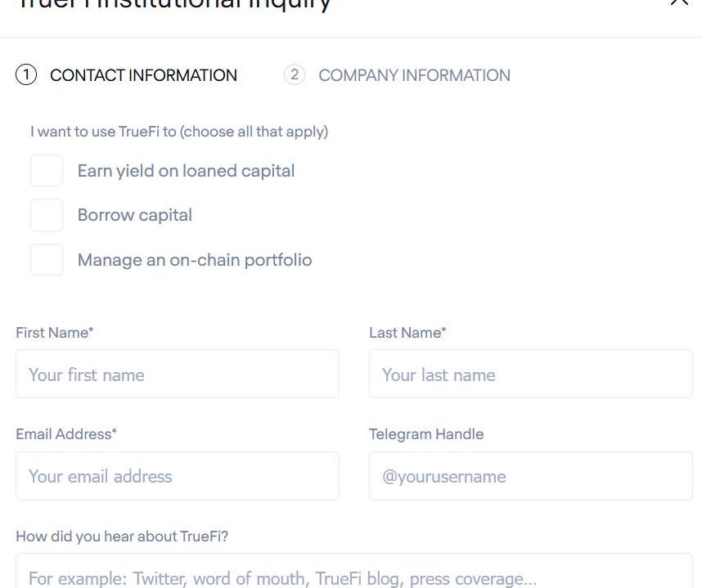Close the TrueFi Institutional Inquiry dialog
702x588 pixels.
pyautogui.click(x=679, y=2)
